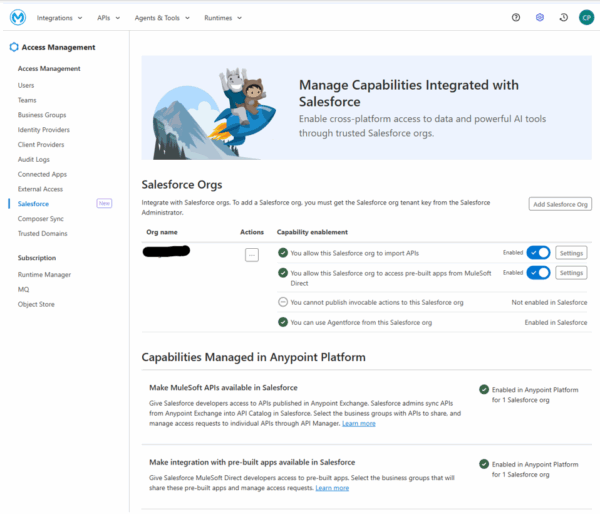Click the green check for MuleSoft APIs capability
The image size is (600, 514).
[484, 389]
